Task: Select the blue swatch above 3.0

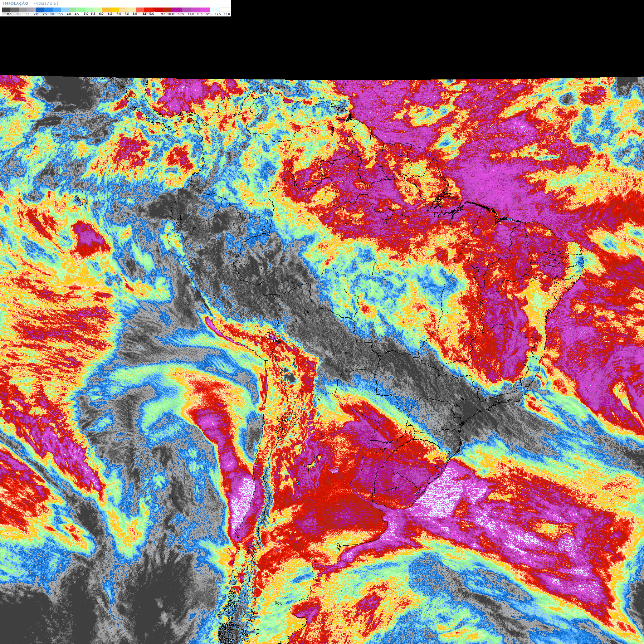Action: coord(48,10)
